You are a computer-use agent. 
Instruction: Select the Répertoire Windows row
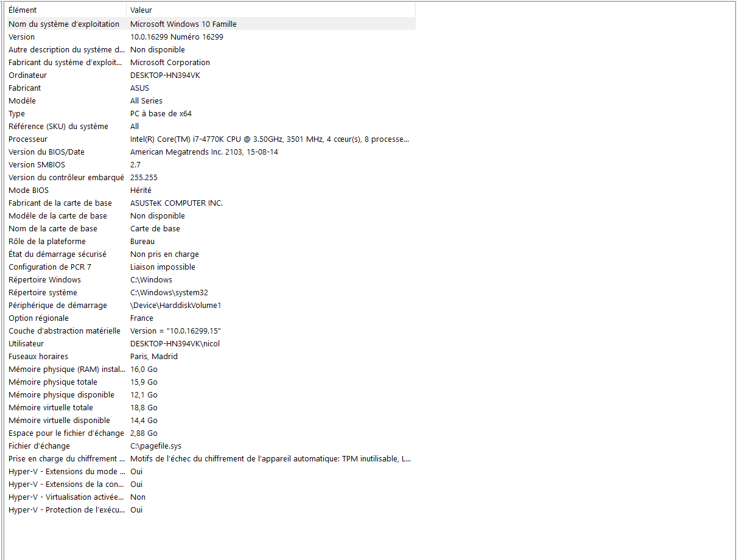click(211, 279)
